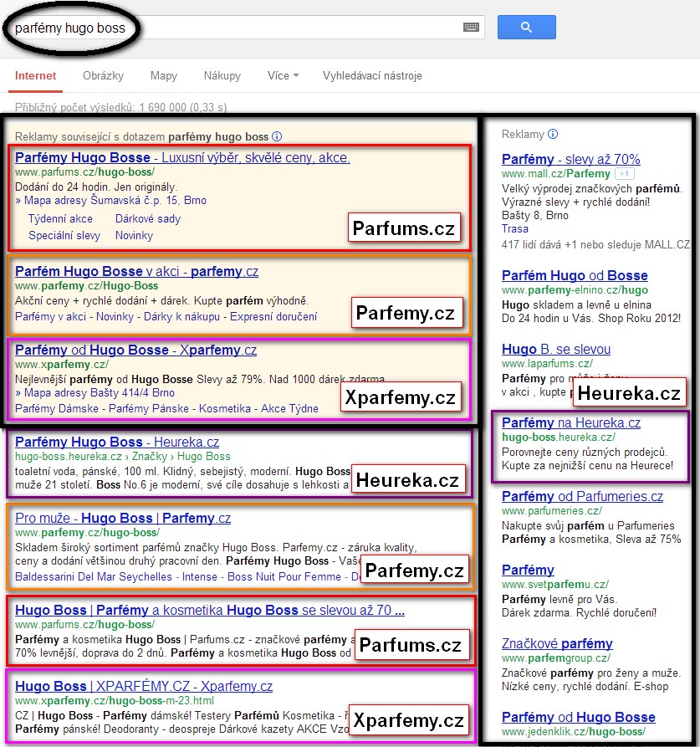The width and height of the screenshot is (700, 747).
Task: Switch to the Obrázky tab
Action: 103,76
